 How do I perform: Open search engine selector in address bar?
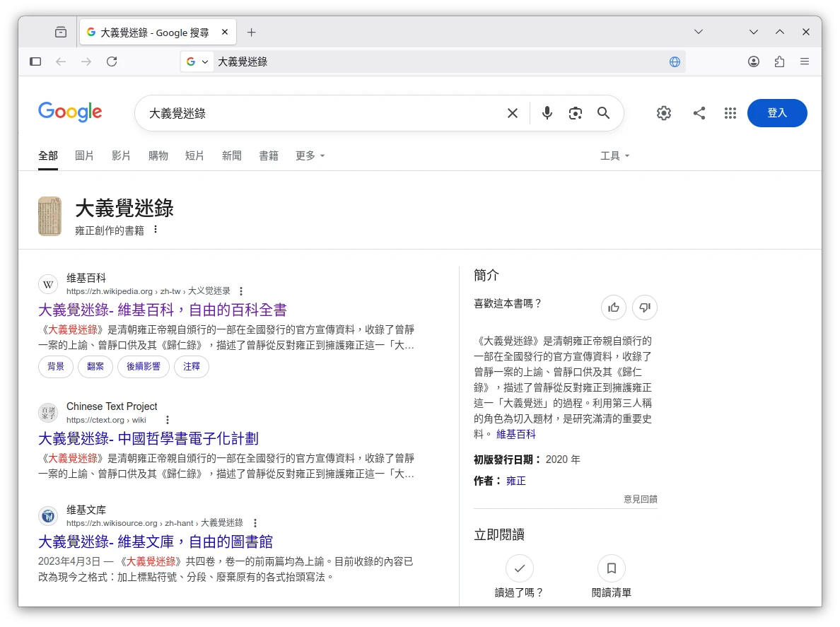pyautogui.click(x=197, y=61)
